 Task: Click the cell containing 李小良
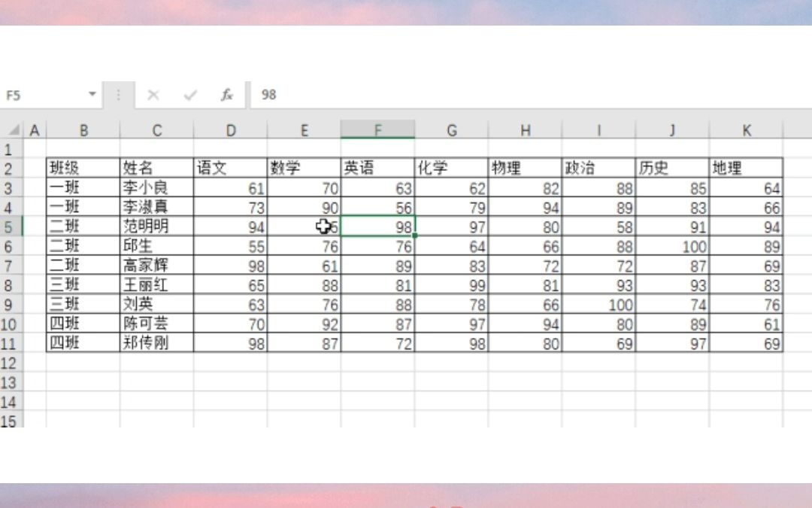pos(156,187)
